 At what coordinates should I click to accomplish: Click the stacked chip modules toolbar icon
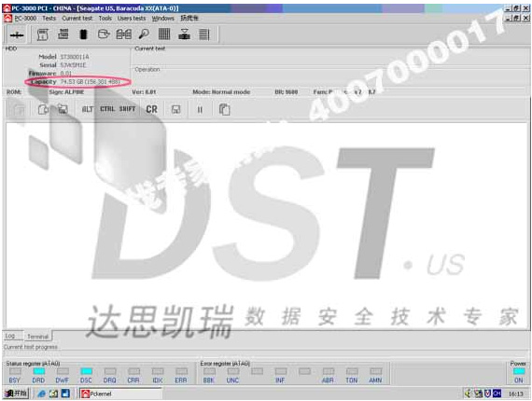63,34
